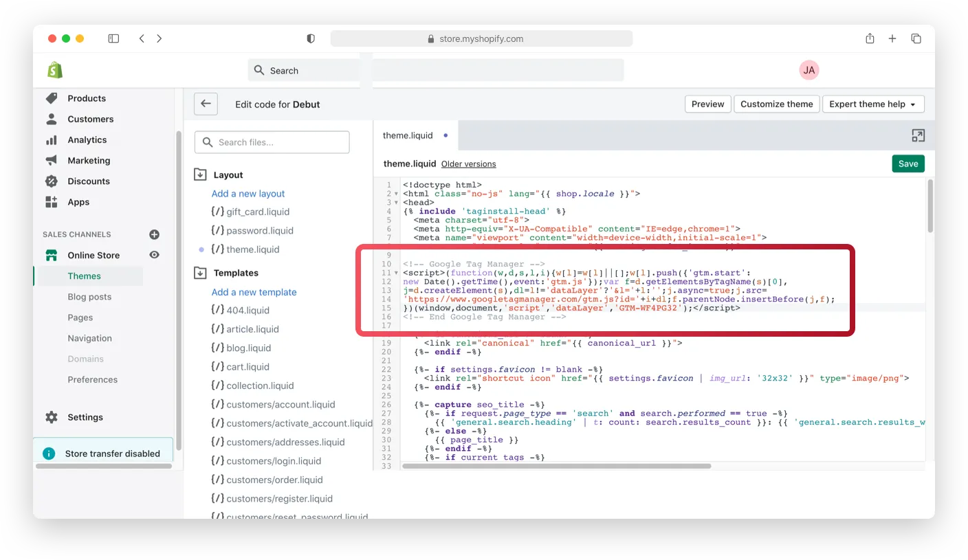Click the back arrow beside Edit code
968x560 pixels.
click(x=206, y=104)
